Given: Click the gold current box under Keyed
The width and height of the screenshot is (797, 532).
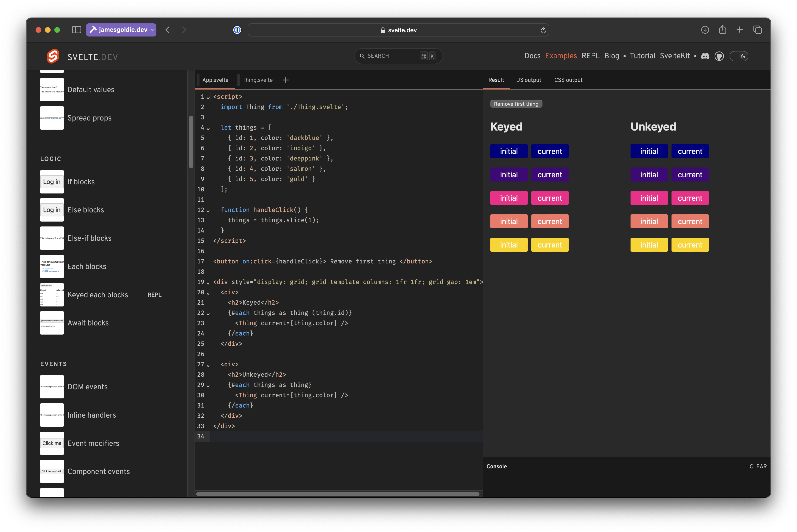Looking at the screenshot, I should pos(550,245).
